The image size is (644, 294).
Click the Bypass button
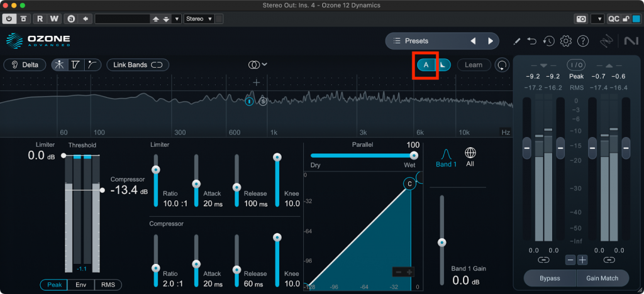[x=550, y=278]
